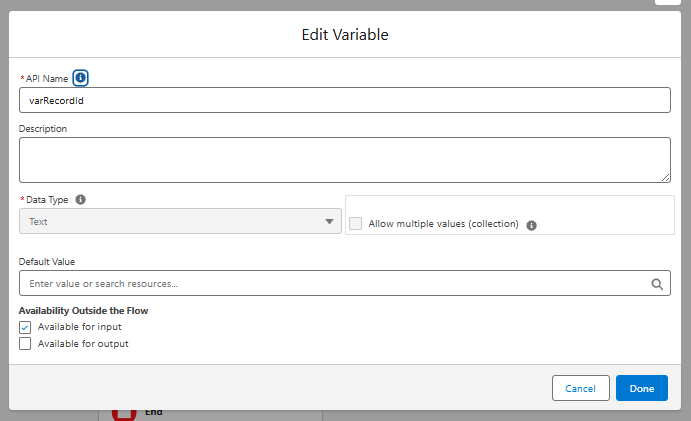Click the Available for output label text
The height and width of the screenshot is (421, 691).
pyautogui.click(x=83, y=344)
